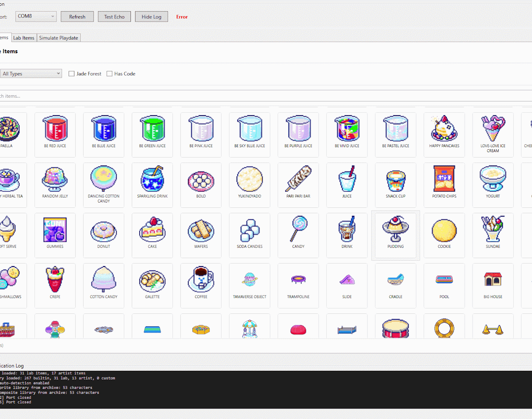Click the BE VIVID JUICE item icon
This screenshot has height=419, width=532.
[347, 129]
